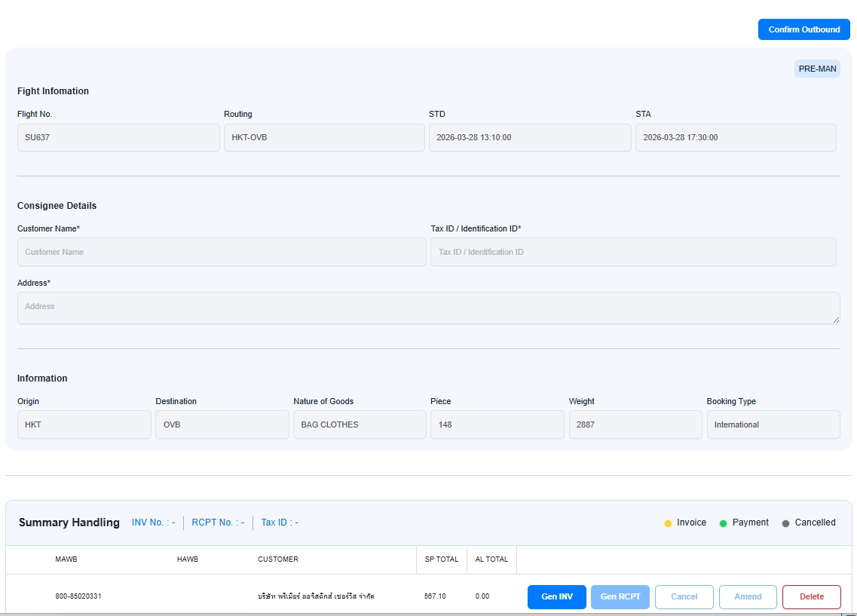The height and width of the screenshot is (616, 857).
Task: Click the yellow Invoice legend dot
Action: point(668,523)
